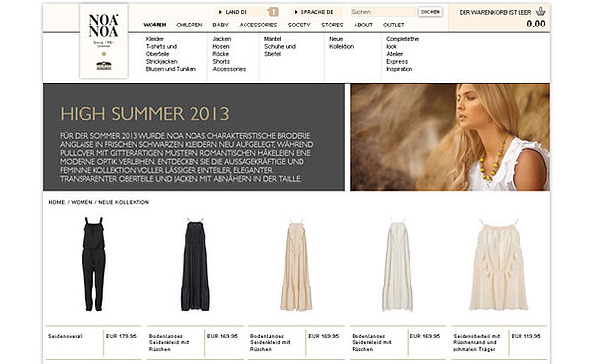
Task: Open the Outlet menu
Action: pos(394,25)
